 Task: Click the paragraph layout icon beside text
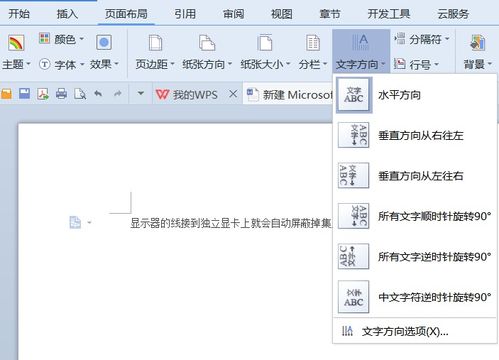click(75, 222)
